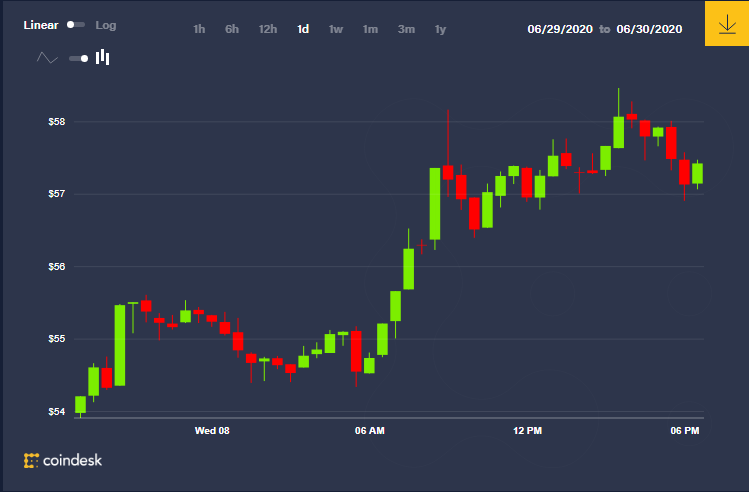Click the $55 price axis label
The image size is (749, 492).
56,339
